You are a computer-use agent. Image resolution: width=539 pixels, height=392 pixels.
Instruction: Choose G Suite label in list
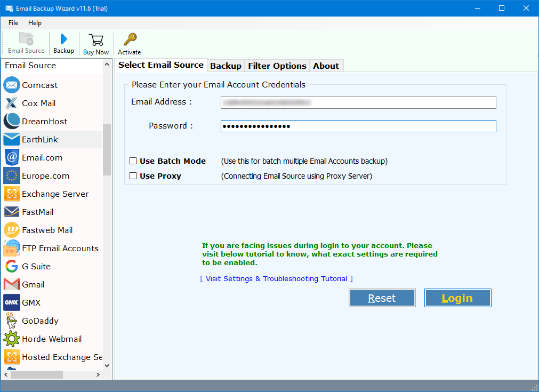[x=36, y=267]
